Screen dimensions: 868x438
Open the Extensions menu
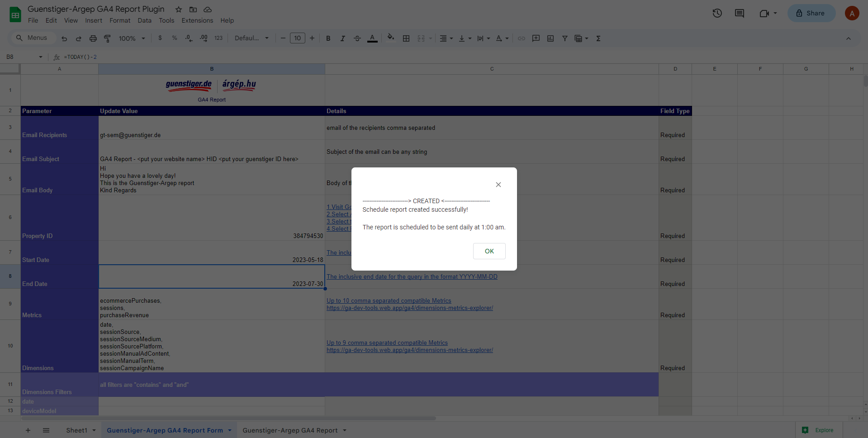(x=197, y=20)
